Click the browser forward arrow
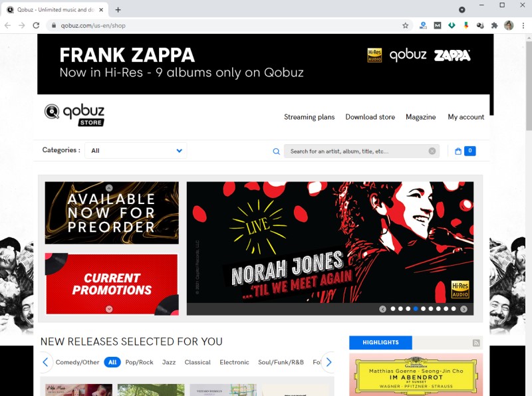The image size is (532, 396). pos(22,25)
